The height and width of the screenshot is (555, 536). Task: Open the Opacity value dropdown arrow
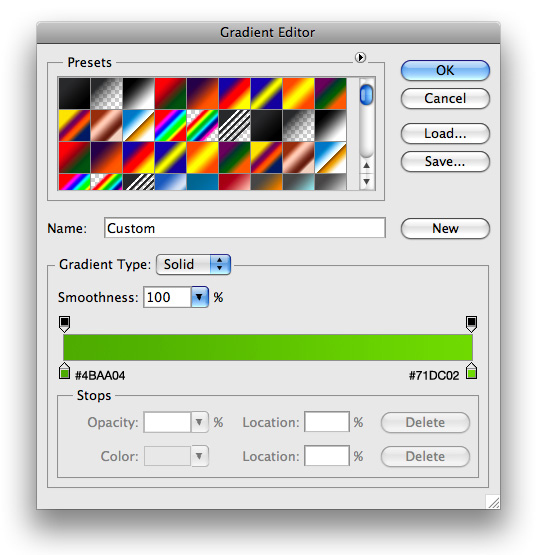[x=199, y=422]
